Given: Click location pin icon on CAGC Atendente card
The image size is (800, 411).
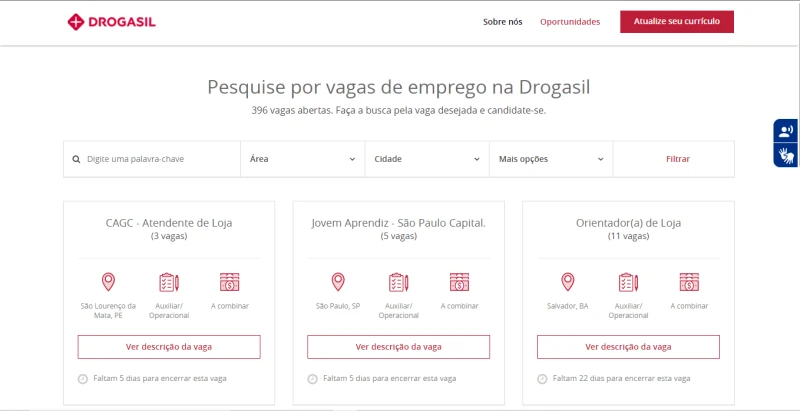Looking at the screenshot, I should [x=108, y=282].
